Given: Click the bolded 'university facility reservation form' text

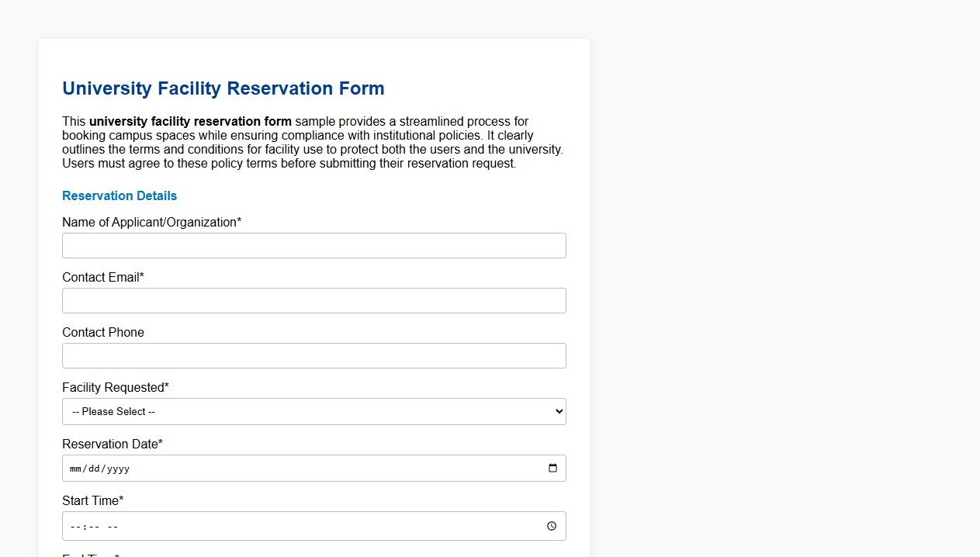Looking at the screenshot, I should [190, 122].
